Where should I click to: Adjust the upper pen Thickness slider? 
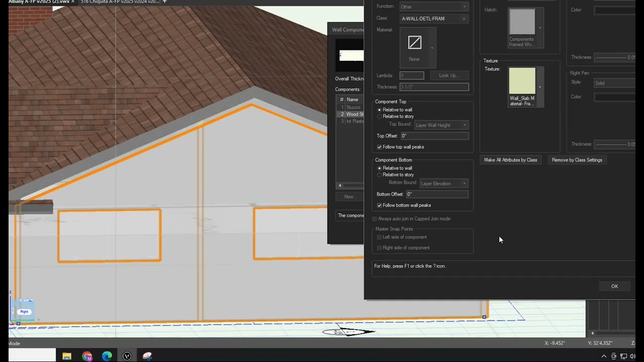612,57
